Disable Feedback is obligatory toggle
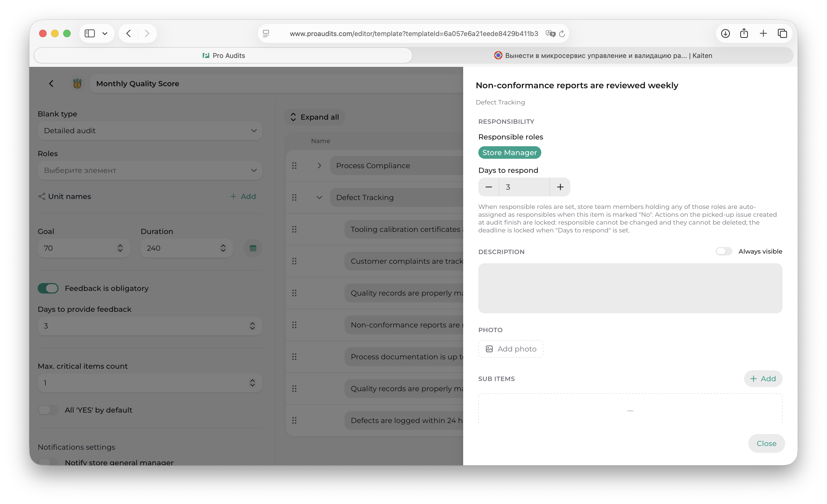827x504 pixels. click(x=48, y=288)
